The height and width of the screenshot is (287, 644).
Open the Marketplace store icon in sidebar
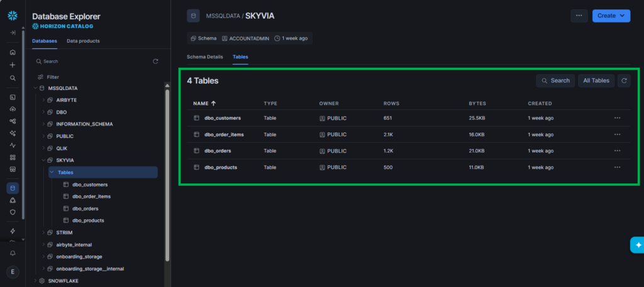point(13,169)
